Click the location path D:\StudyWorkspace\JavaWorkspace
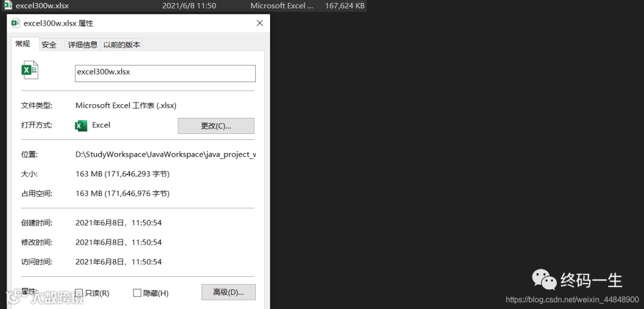 point(166,155)
